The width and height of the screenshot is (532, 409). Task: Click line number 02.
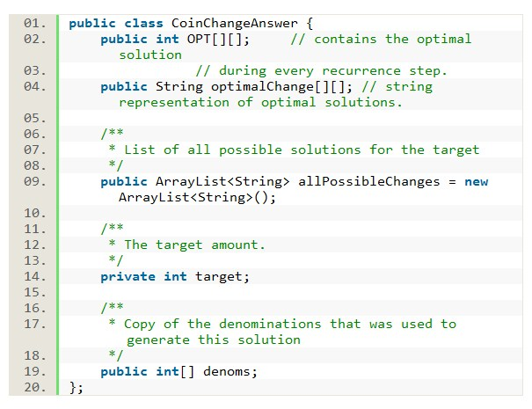click(34, 39)
